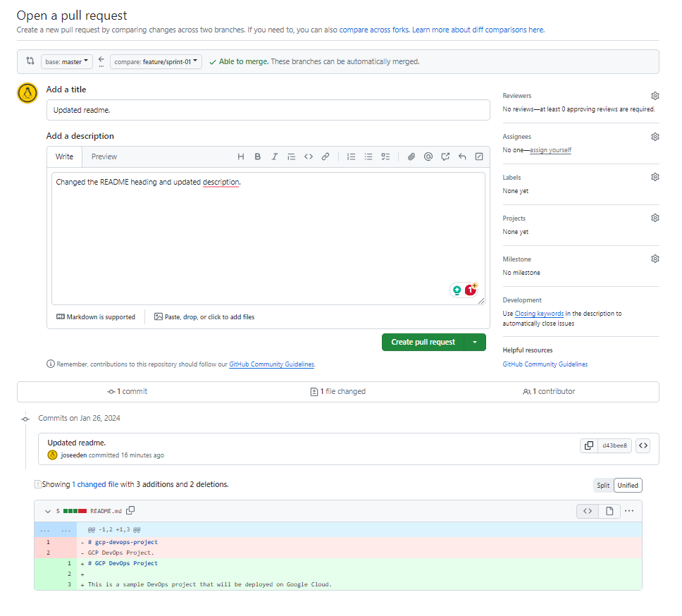Insert a task list
The height and width of the screenshot is (616, 682).
point(385,156)
